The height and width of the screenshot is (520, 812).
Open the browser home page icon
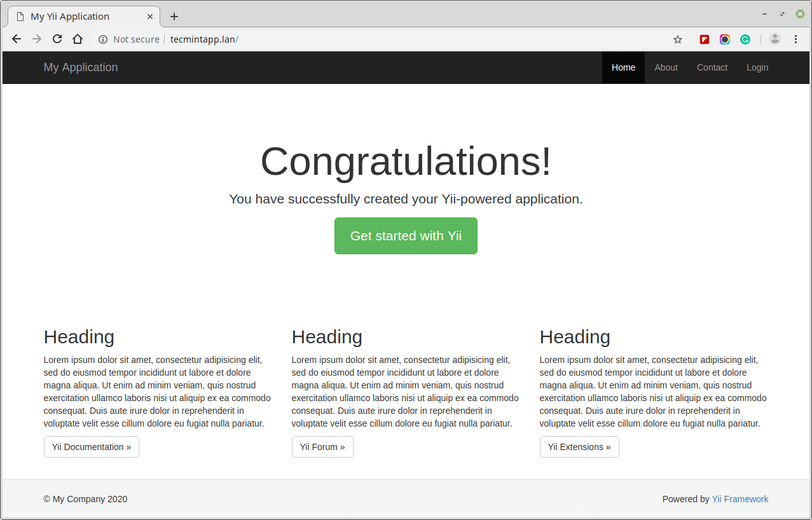pos(78,39)
